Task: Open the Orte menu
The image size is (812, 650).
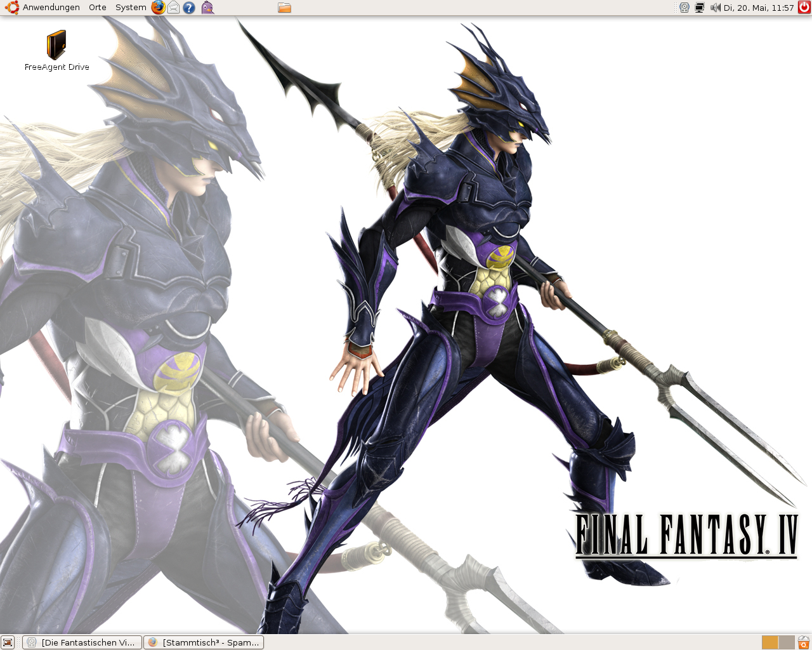Action: pyautogui.click(x=98, y=8)
